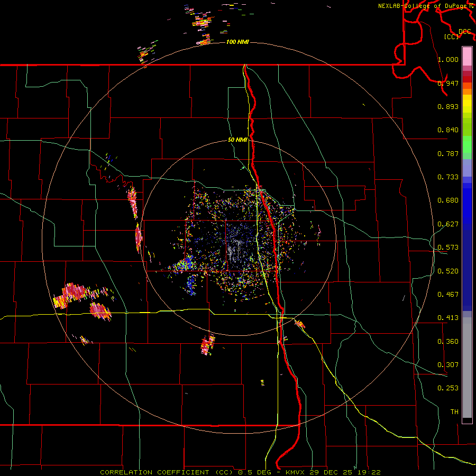Select the 0.520 value on the color scale
This screenshot has height=476, width=476.
point(448,271)
